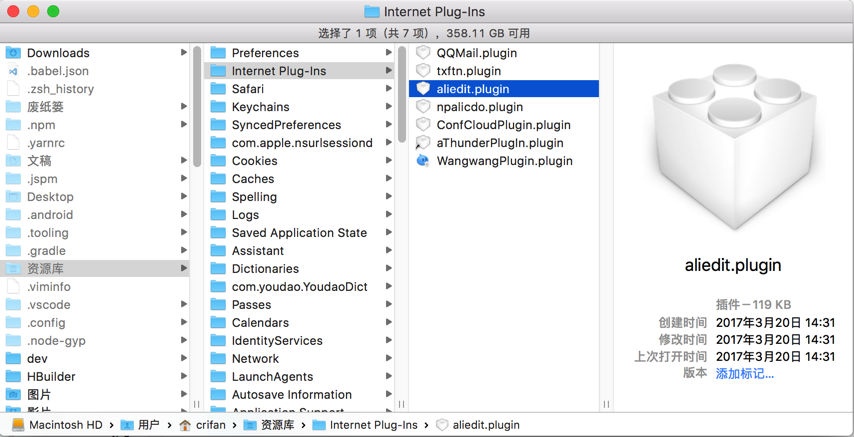Select the Network folder row
This screenshot has width=854, height=437.
[x=300, y=359]
